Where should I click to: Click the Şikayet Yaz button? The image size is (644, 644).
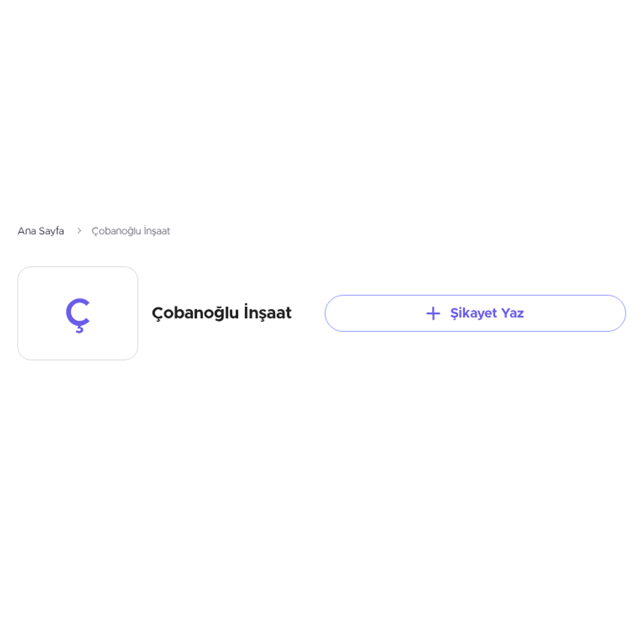pos(475,313)
